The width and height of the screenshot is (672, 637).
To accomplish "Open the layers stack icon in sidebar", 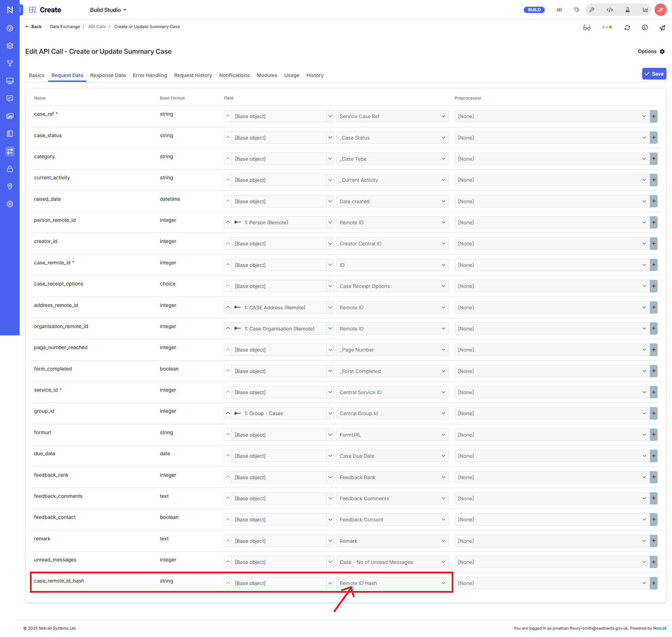I will coord(10,46).
